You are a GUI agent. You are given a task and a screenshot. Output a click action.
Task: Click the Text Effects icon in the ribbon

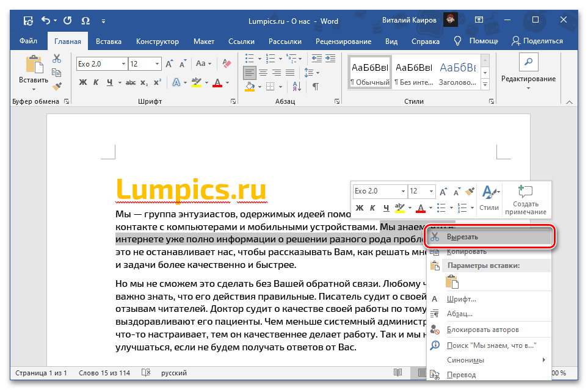[x=176, y=83]
